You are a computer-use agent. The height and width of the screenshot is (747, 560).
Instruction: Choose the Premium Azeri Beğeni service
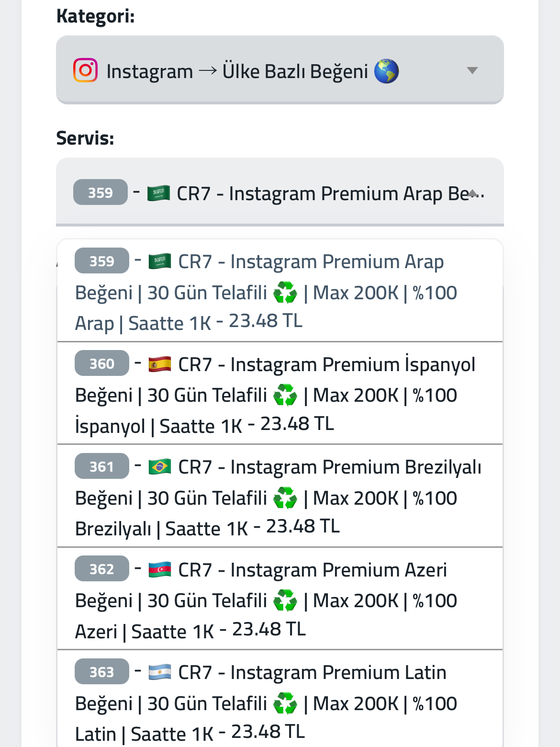coord(280,599)
